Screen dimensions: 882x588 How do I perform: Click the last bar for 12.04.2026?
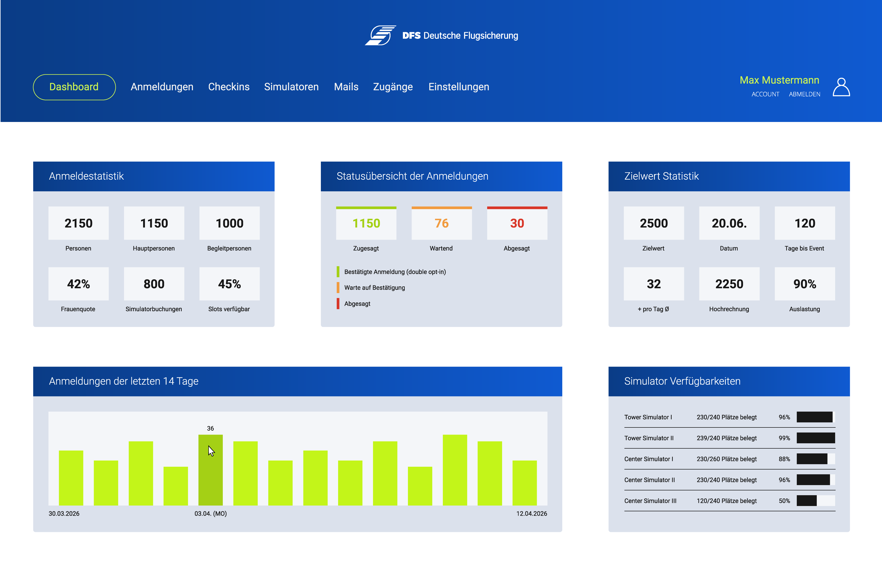[525, 483]
